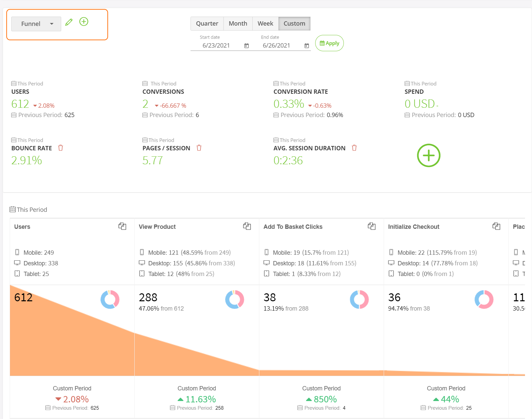Apply the selected date range
Screen dimensions: 532x419
pos(329,43)
